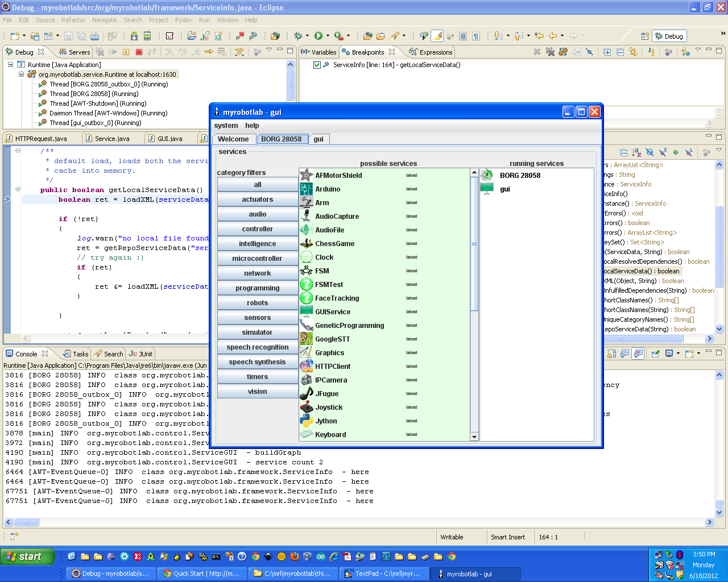The image size is (728, 582).
Task: Click the red Terminate icon in Debug view
Action: point(139,52)
